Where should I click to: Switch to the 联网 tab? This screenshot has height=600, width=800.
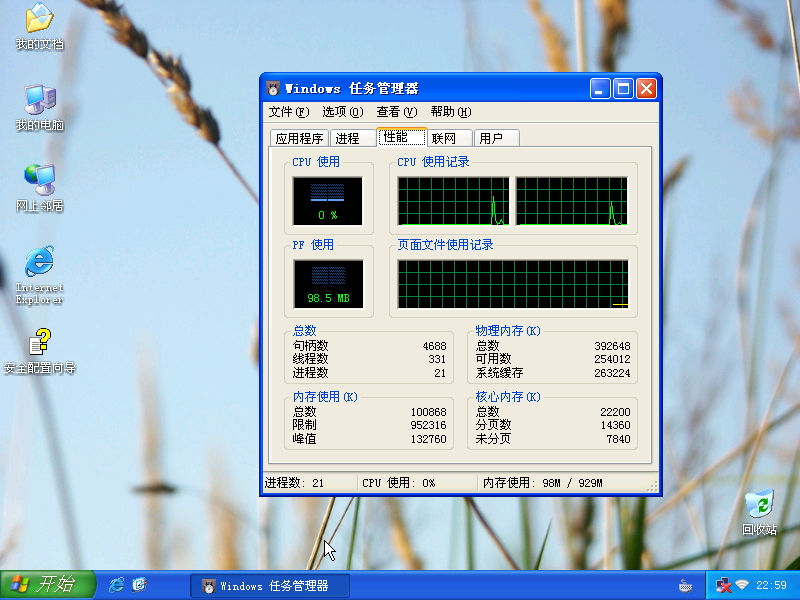point(449,138)
